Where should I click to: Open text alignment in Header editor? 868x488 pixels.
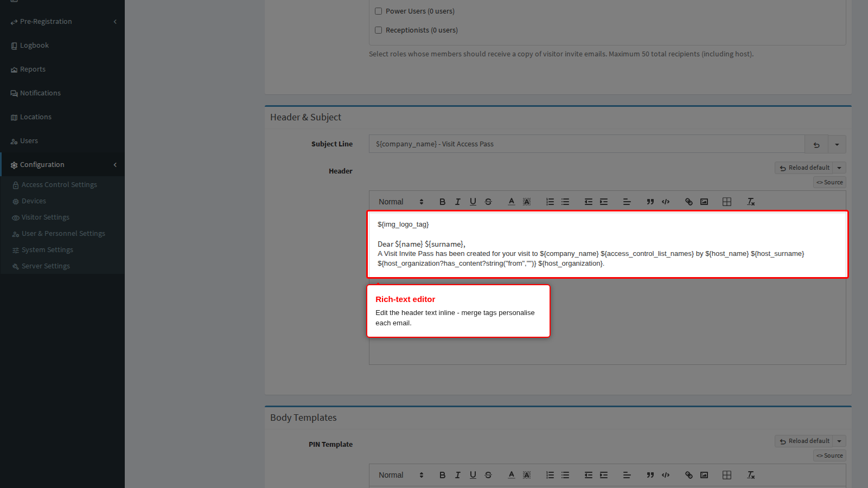pyautogui.click(x=627, y=202)
